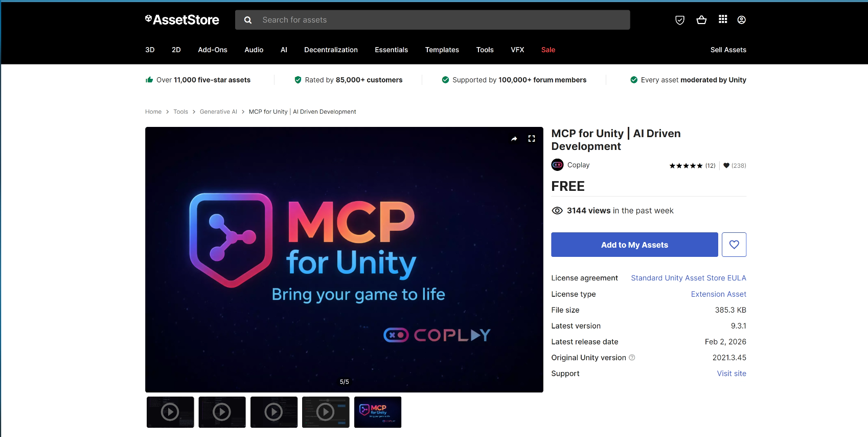Go to Home breadcrumb
The image size is (868, 437).
point(153,112)
